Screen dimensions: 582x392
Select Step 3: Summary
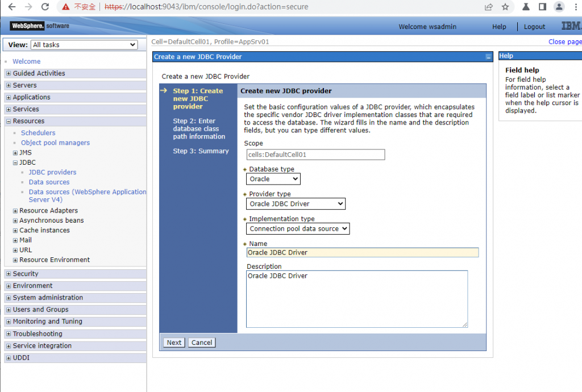[201, 151]
